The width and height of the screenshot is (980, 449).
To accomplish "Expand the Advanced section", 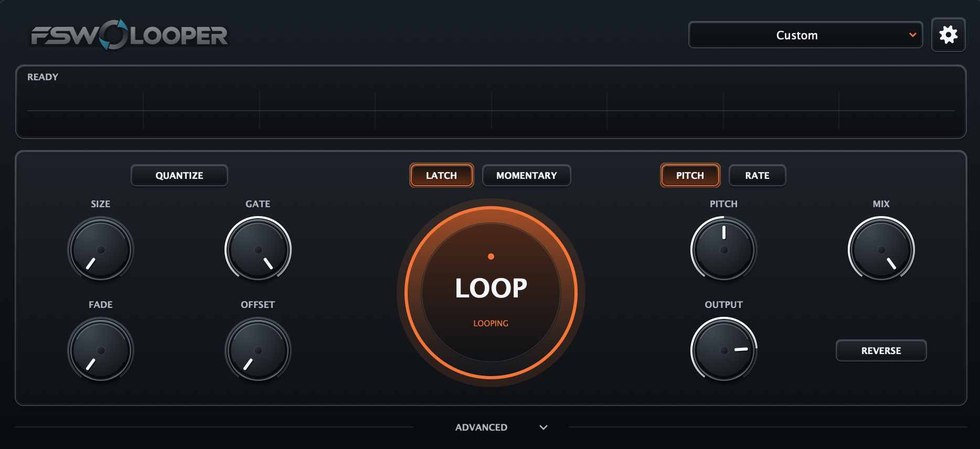I will (501, 427).
